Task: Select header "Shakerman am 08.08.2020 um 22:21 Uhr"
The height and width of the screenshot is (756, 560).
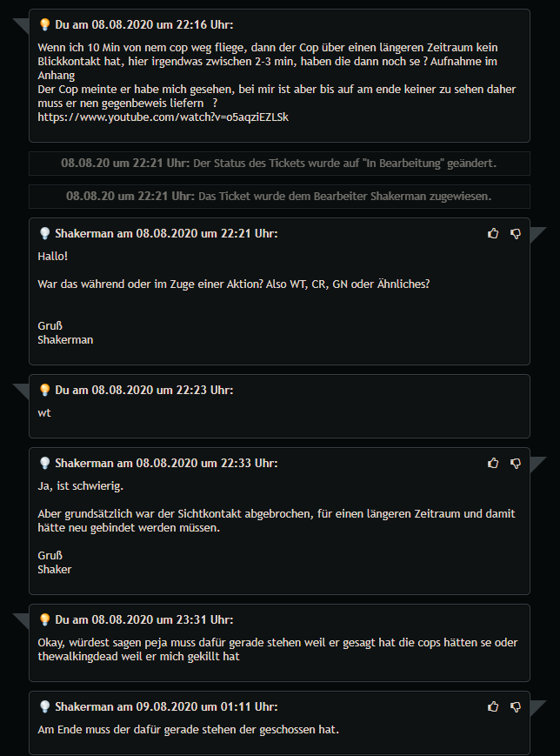Action: pyautogui.click(x=166, y=233)
